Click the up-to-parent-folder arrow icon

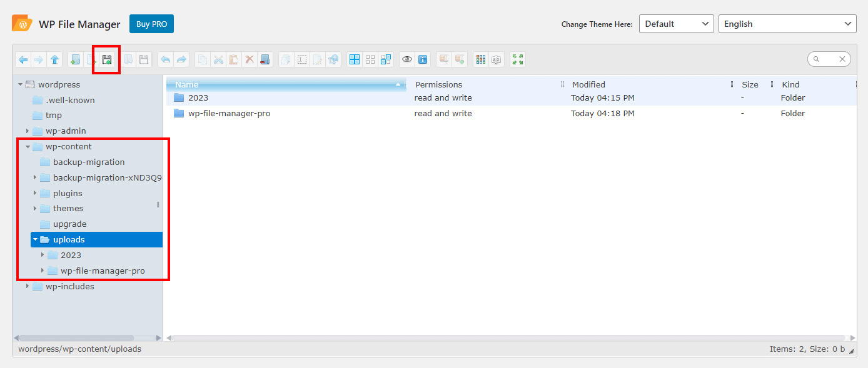(54, 59)
